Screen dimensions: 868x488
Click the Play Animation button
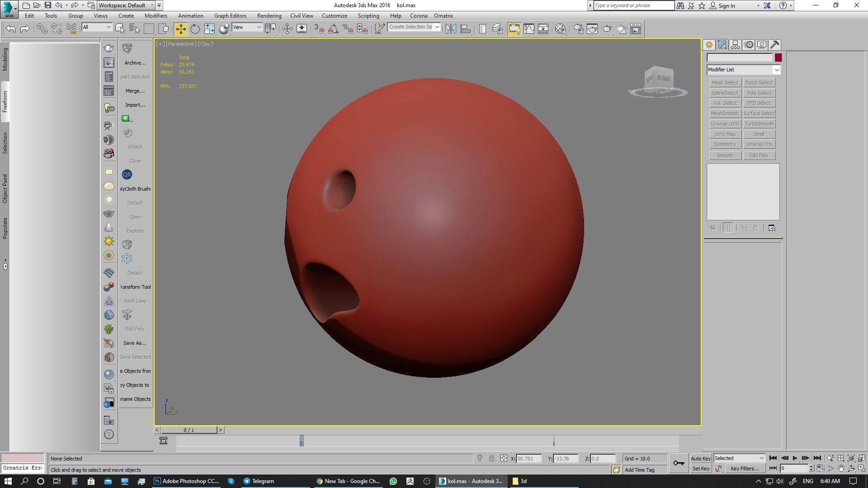(x=795, y=458)
